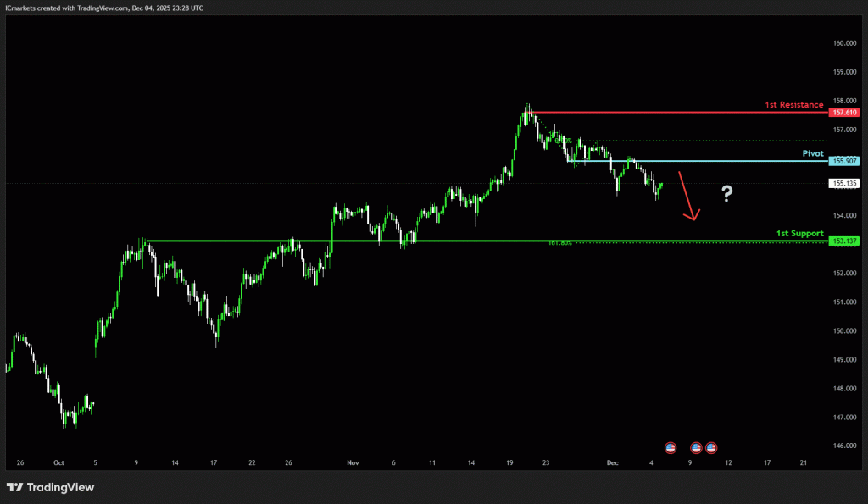Click the 1st Resistance label
Viewport: 868px width, 504px height.
point(793,105)
